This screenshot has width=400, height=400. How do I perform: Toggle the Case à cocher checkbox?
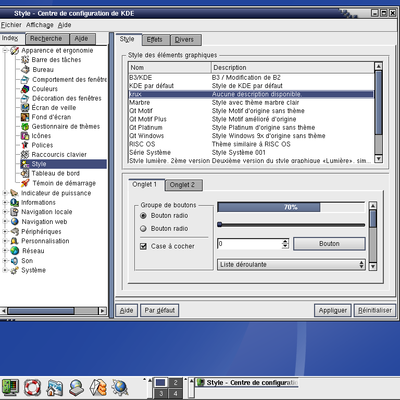(x=143, y=246)
